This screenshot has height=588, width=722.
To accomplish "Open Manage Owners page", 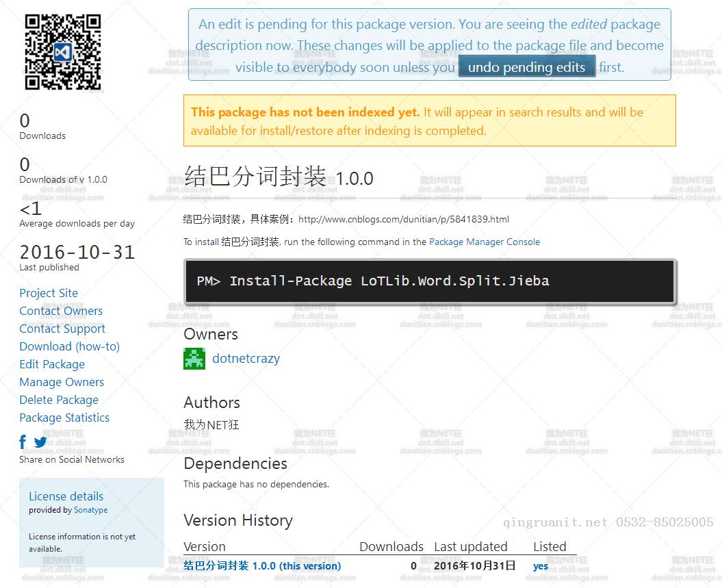I will (62, 382).
